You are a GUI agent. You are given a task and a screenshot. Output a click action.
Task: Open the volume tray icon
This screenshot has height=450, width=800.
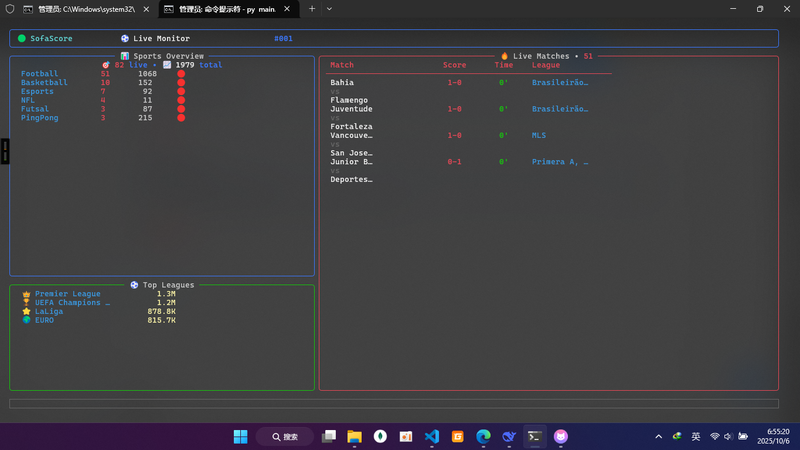[729, 436]
